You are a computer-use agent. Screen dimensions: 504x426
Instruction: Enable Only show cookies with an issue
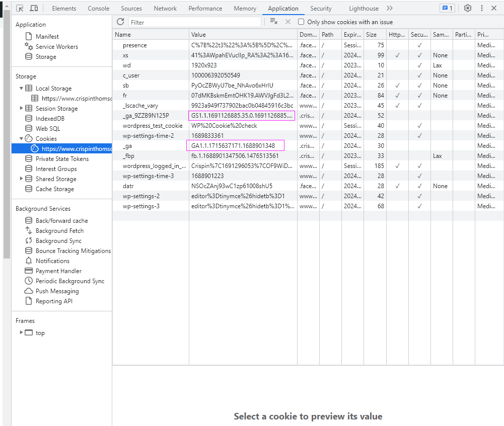[x=301, y=22]
